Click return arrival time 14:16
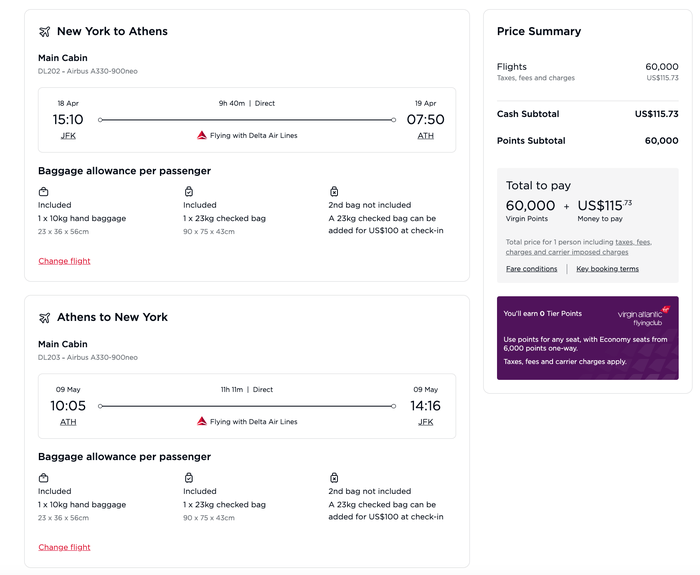The width and height of the screenshot is (700, 575). (x=425, y=406)
